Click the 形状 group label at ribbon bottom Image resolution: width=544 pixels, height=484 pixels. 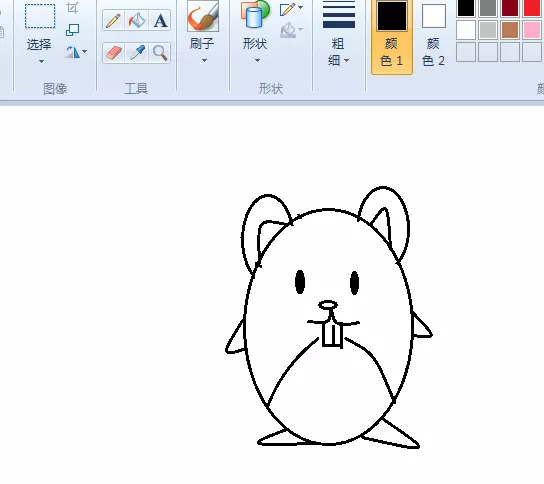pyautogui.click(x=271, y=89)
